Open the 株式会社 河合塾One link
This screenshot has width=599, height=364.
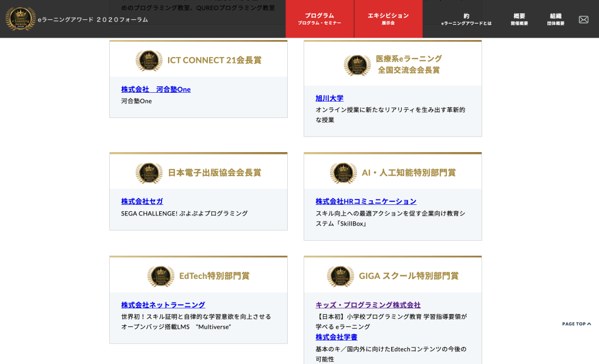click(x=156, y=89)
